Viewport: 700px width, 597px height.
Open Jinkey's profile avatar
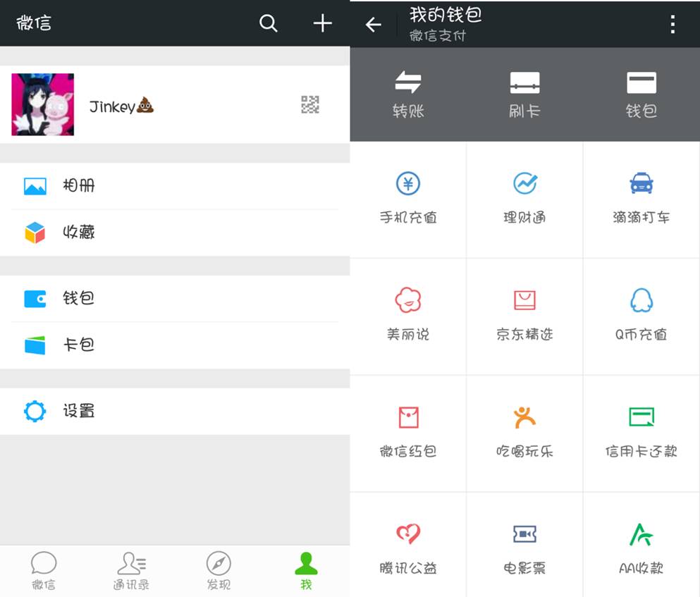click(43, 104)
